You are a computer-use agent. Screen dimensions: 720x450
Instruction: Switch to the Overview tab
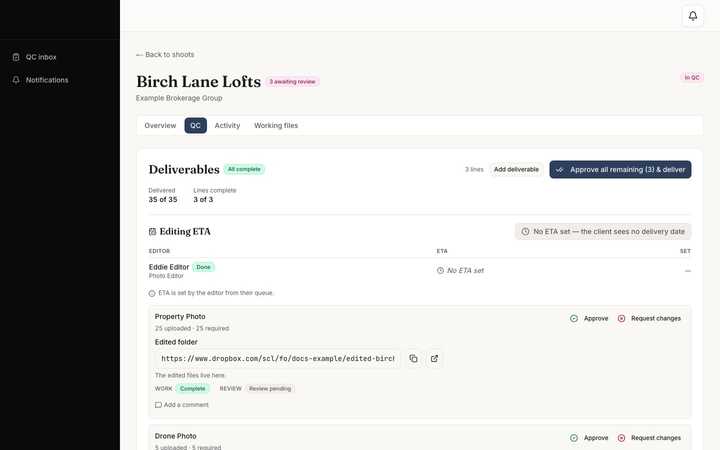tap(160, 125)
